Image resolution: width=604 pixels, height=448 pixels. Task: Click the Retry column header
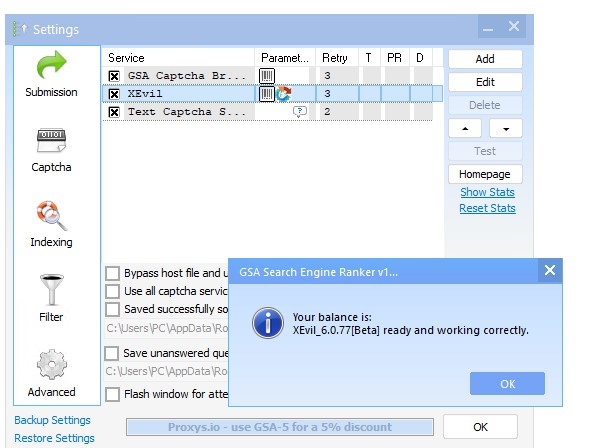333,58
